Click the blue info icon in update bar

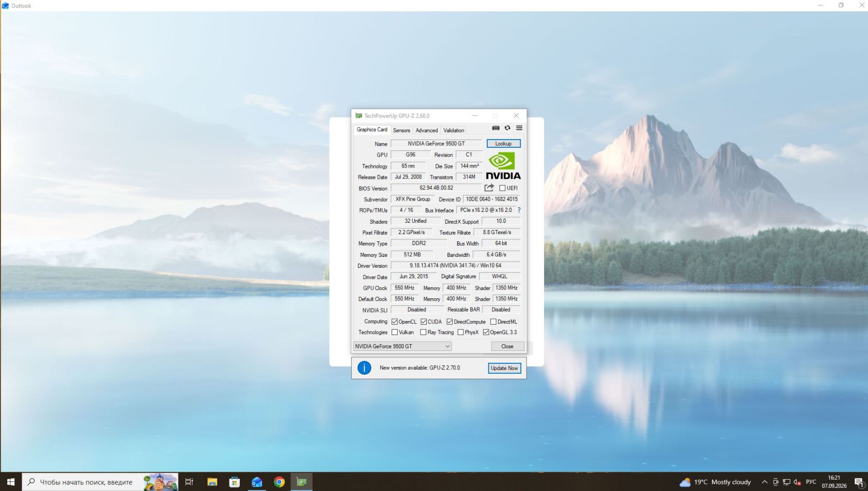[364, 368]
